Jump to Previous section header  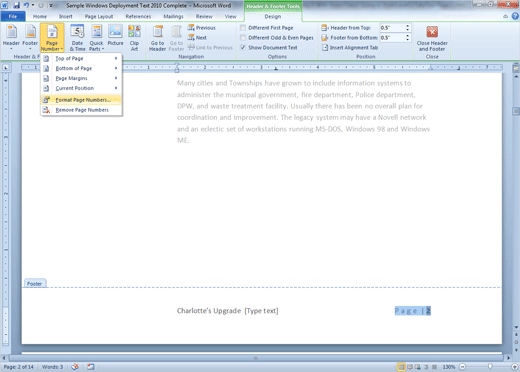pos(202,28)
